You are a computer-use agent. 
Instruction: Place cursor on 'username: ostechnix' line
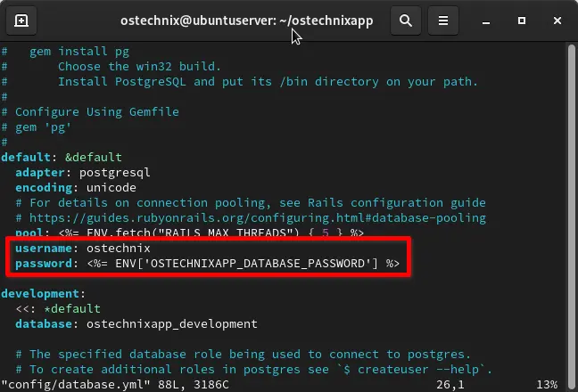82,248
